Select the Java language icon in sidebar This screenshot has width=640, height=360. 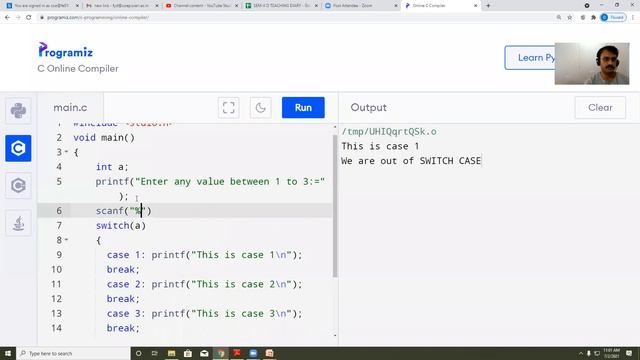tap(18, 223)
